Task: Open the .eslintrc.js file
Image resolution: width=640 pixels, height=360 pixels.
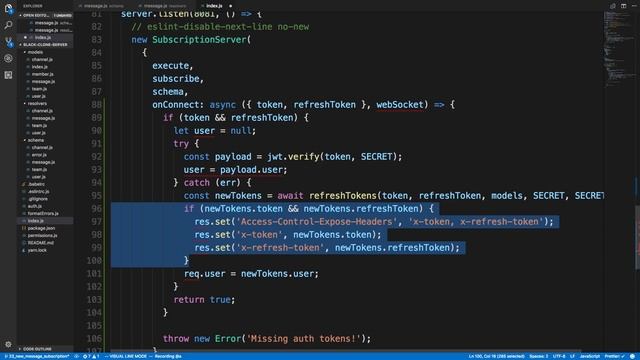Action: pyautogui.click(x=38, y=191)
